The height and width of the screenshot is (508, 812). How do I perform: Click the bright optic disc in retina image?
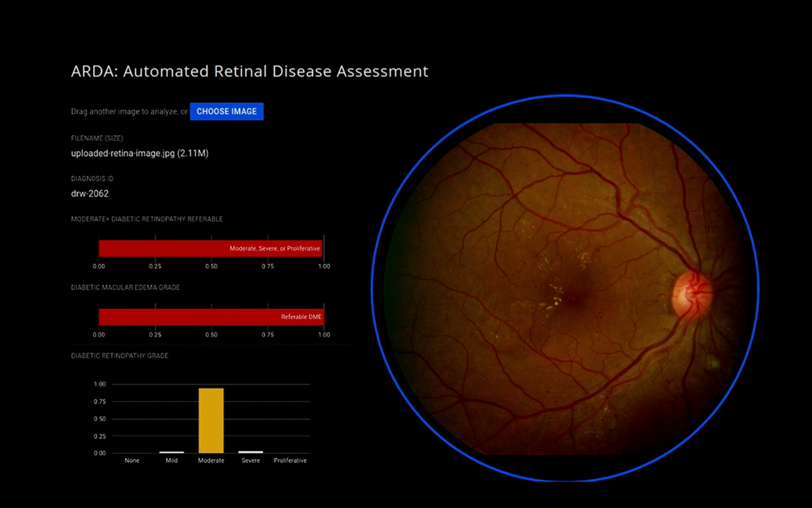(x=691, y=294)
